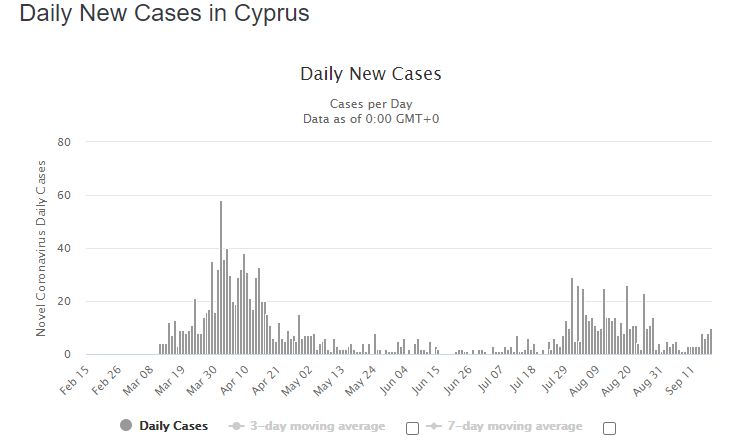Show the 7-day moving average series label
The width and height of the screenshot is (734, 441).
pyautogui.click(x=514, y=426)
